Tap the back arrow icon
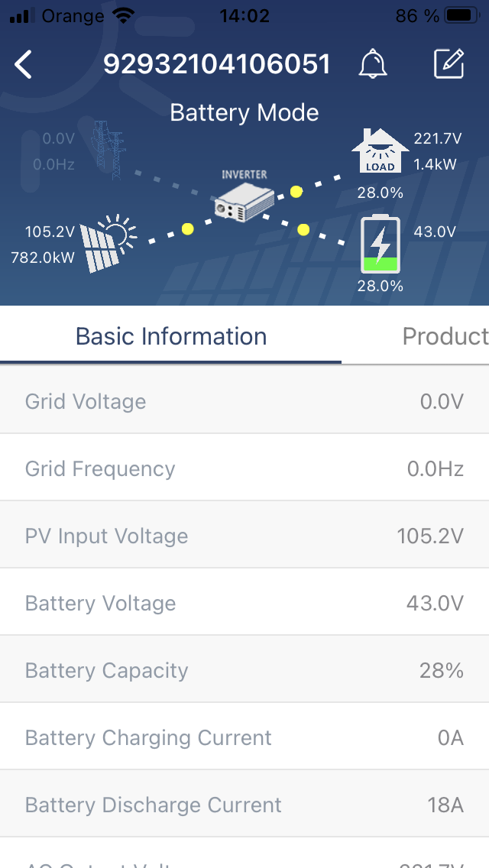The image size is (489, 868). pyautogui.click(x=24, y=65)
